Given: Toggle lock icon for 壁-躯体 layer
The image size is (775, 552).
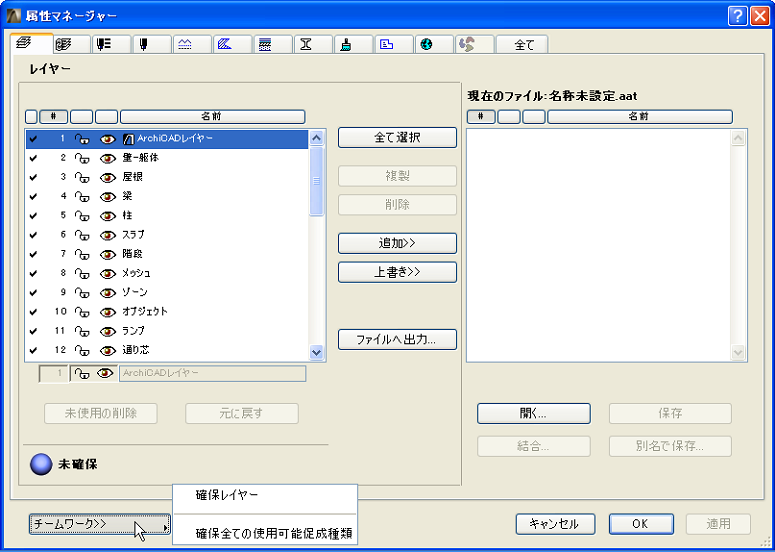Looking at the screenshot, I should pyautogui.click(x=82, y=159).
